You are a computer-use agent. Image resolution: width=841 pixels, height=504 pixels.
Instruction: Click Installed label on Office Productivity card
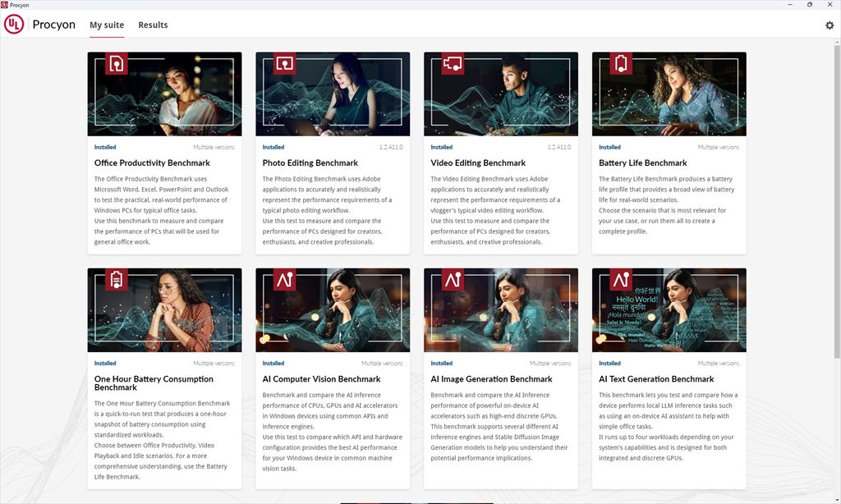tap(105, 147)
